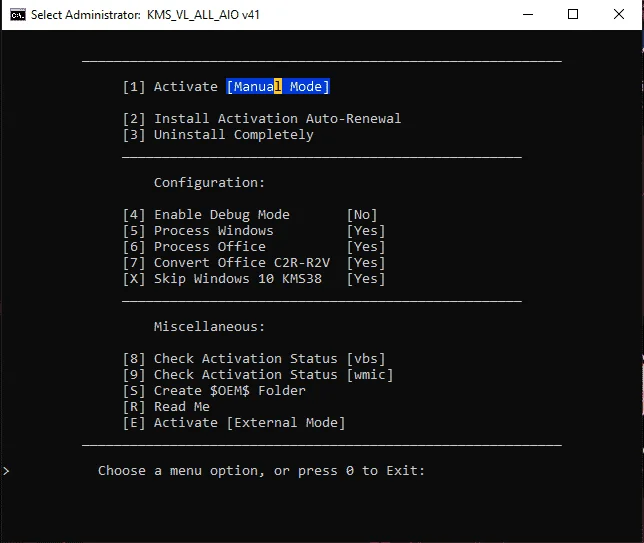Select the highlighted [Manual Mode] text
This screenshot has height=543, width=644.
pos(278,87)
